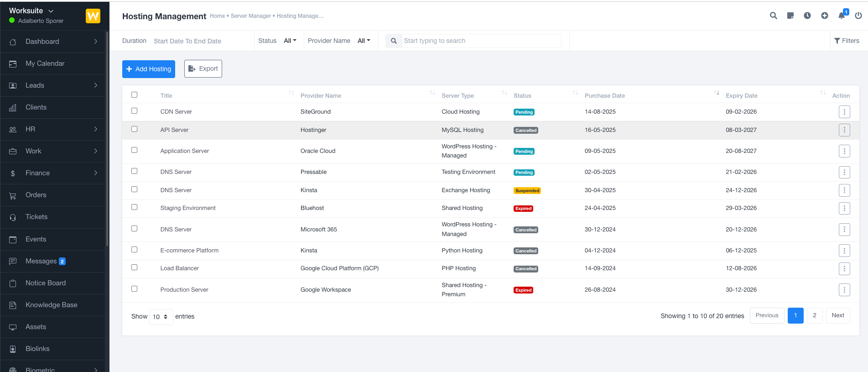Tick the checkbox for API Server row
868x372 pixels.
pyautogui.click(x=134, y=129)
